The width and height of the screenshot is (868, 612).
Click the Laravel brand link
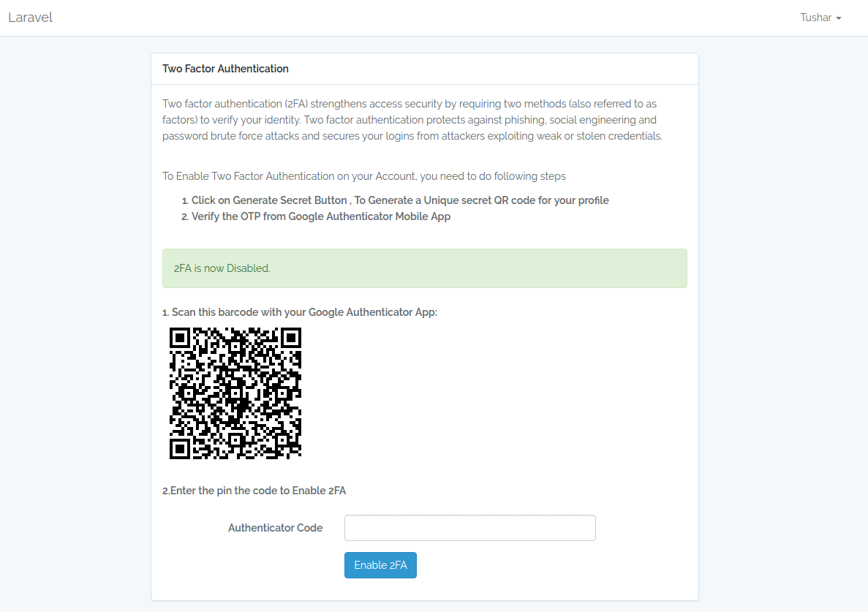click(x=31, y=18)
